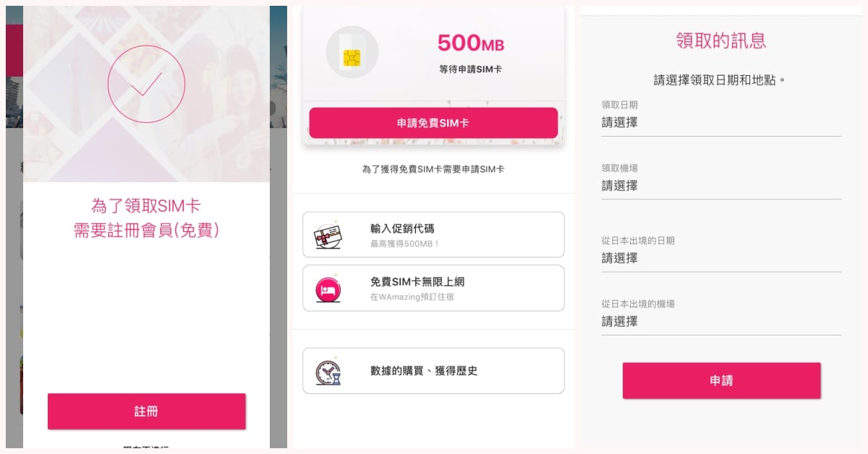868x454 pixels.
Task: Submit with the 申請 apply button
Action: (721, 380)
